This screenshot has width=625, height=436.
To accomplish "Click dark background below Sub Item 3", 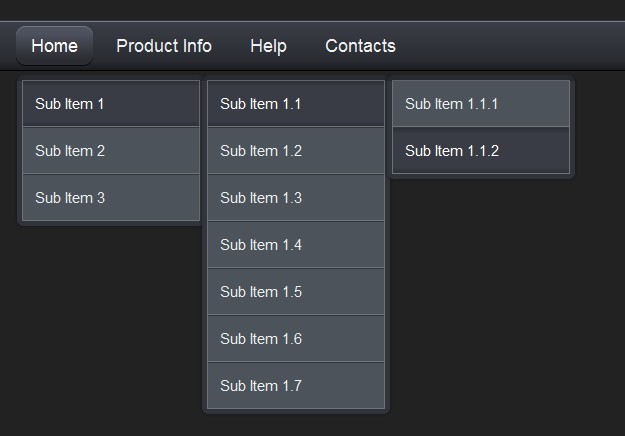I will click(x=100, y=320).
